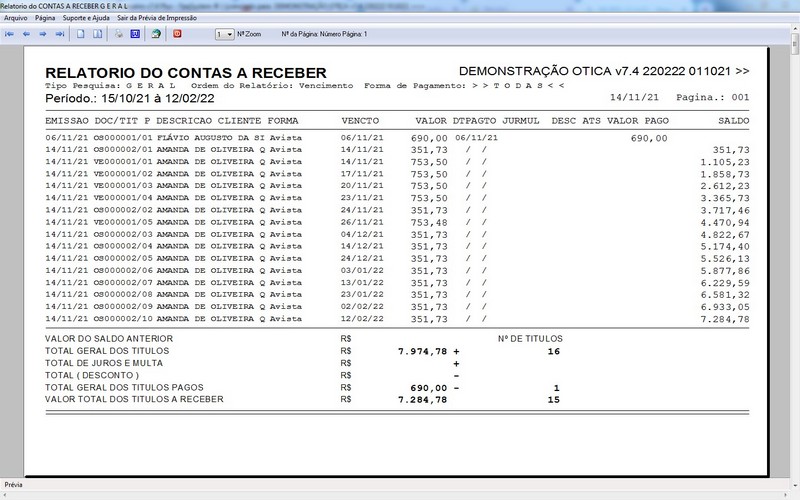Click the Pagina.: 001 text
This screenshot has width=800, height=500.
[x=713, y=97]
